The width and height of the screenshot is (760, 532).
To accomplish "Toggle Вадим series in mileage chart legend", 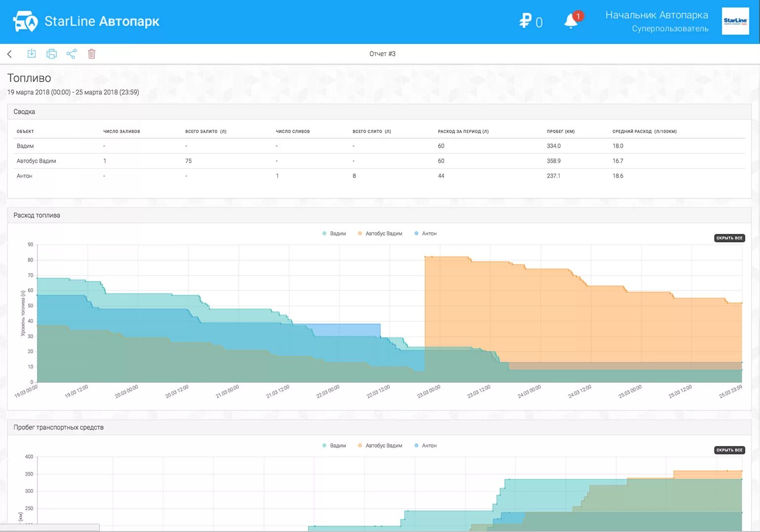I will tap(334, 446).
